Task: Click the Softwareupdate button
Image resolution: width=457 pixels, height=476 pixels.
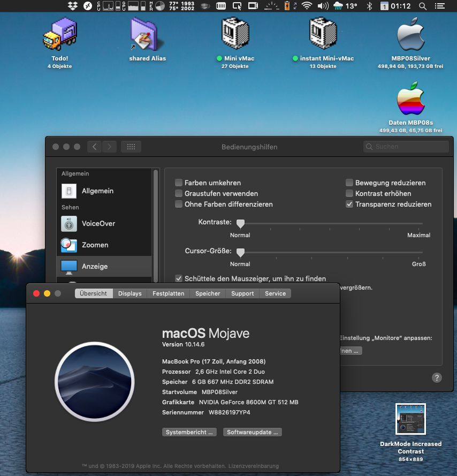Action: pyautogui.click(x=253, y=432)
